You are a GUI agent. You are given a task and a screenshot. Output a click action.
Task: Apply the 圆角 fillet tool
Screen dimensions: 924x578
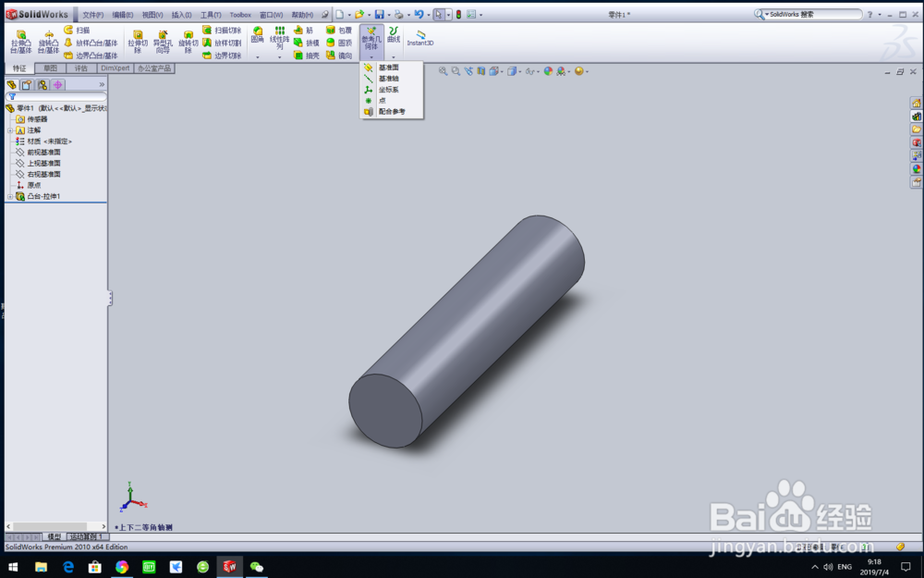click(x=258, y=35)
